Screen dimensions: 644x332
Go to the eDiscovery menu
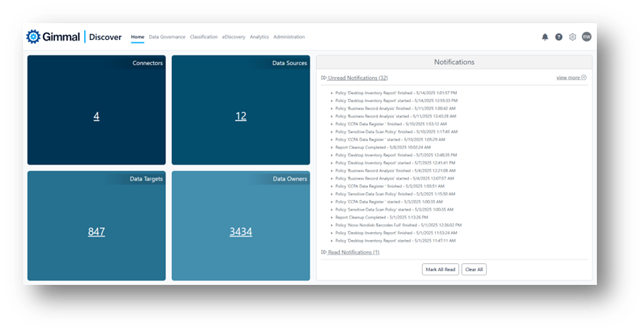(x=234, y=37)
